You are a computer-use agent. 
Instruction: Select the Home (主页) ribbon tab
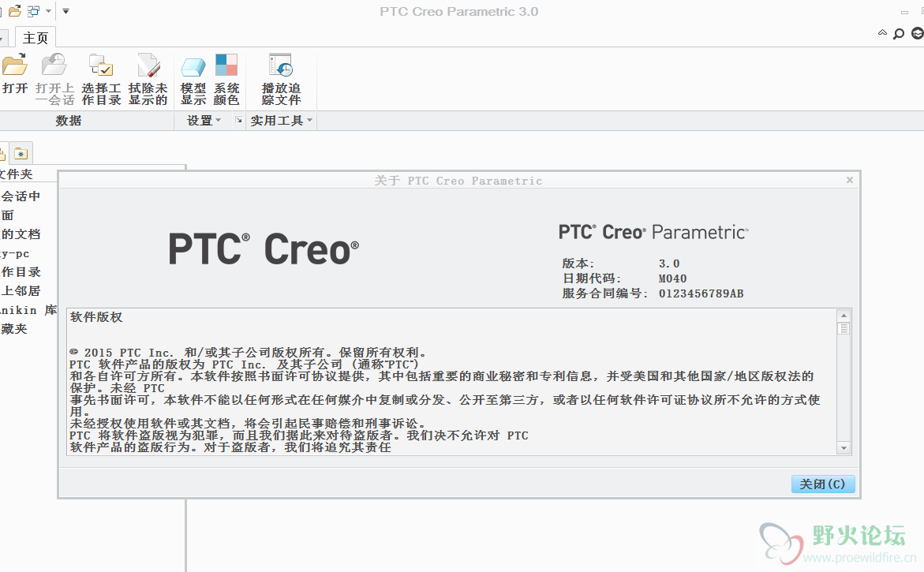36,38
